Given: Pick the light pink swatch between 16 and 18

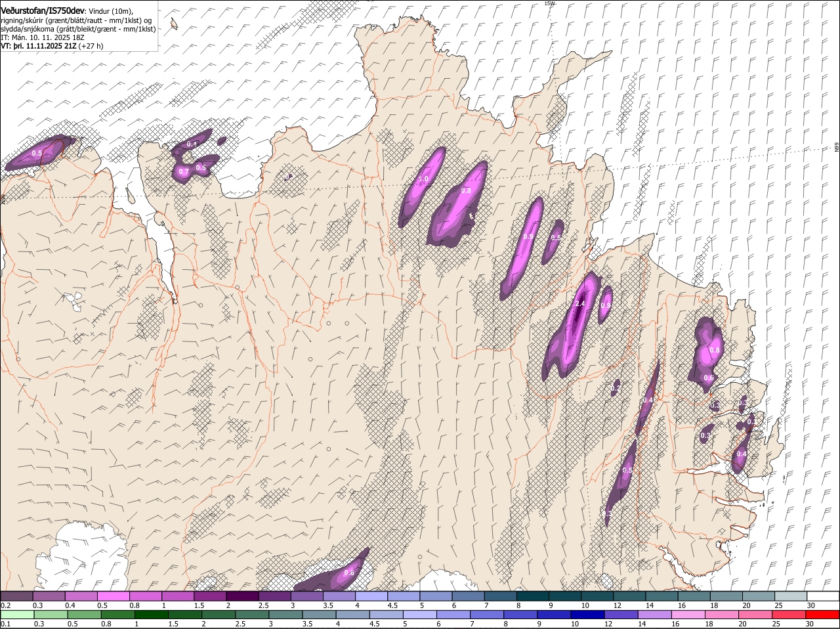Looking at the screenshot, I should click(x=687, y=615).
